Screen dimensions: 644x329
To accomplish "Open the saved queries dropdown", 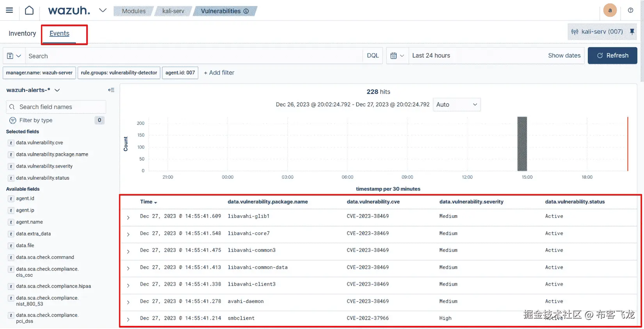I will [x=14, y=56].
